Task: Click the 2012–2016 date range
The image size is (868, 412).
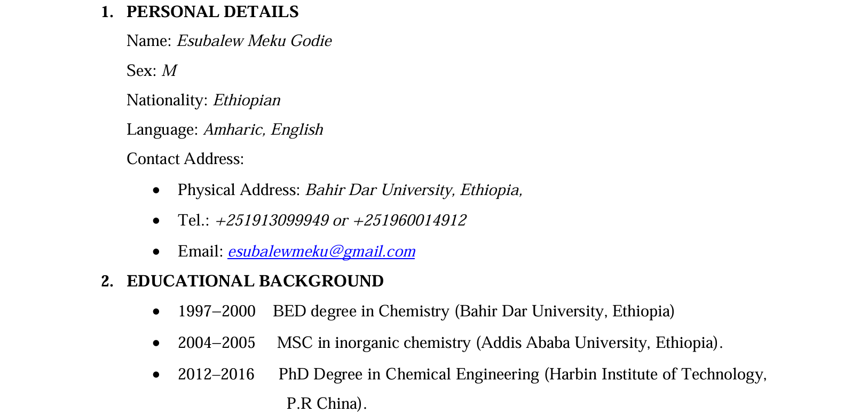Action: [216, 374]
